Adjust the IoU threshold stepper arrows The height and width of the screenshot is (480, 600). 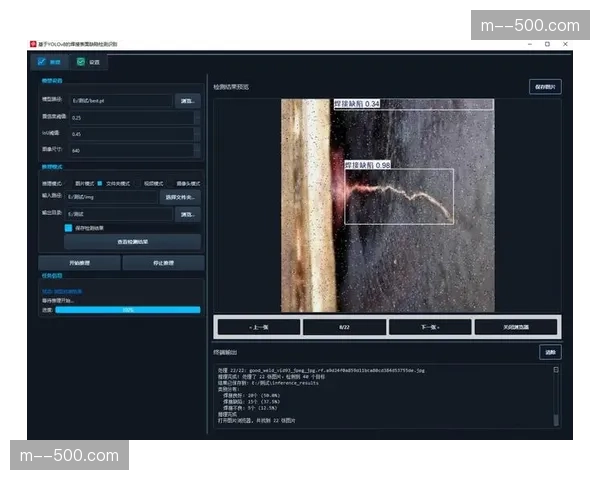point(197,134)
